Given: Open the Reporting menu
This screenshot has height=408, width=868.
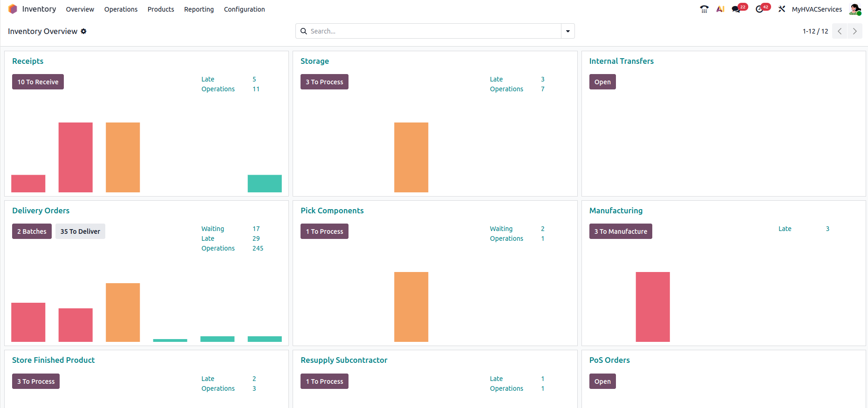Looking at the screenshot, I should pos(199,9).
